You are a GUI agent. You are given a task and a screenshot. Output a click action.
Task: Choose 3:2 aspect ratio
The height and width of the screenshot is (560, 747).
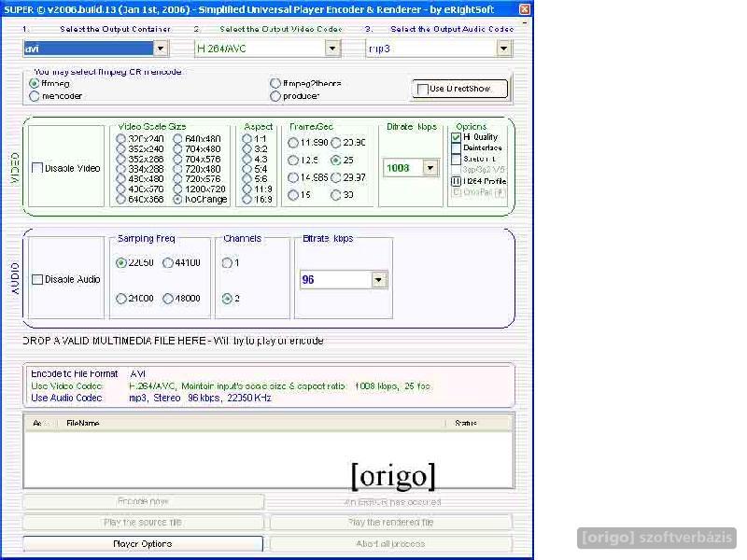pos(247,148)
